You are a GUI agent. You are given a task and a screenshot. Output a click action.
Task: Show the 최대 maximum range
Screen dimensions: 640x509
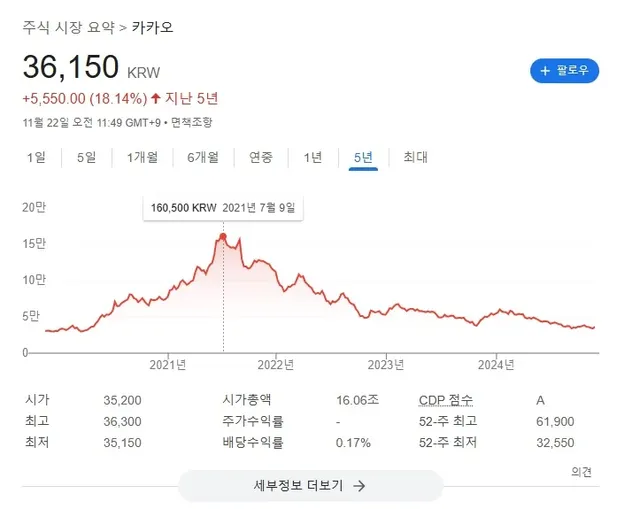tap(415, 157)
